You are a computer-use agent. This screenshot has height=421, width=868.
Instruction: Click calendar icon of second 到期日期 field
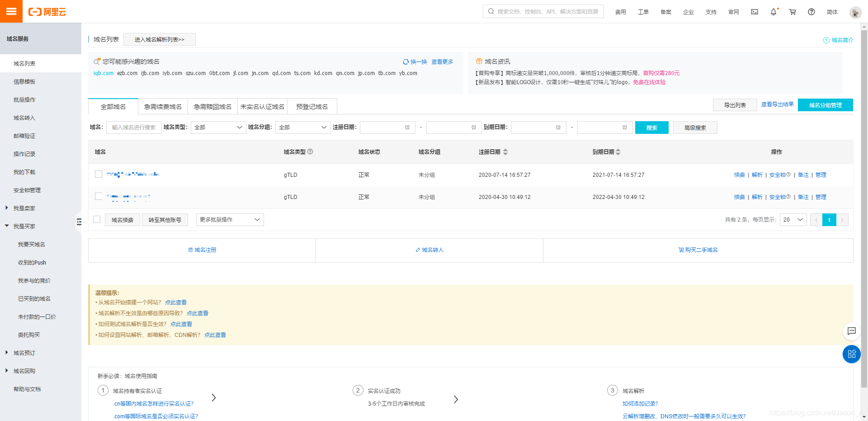click(x=625, y=128)
